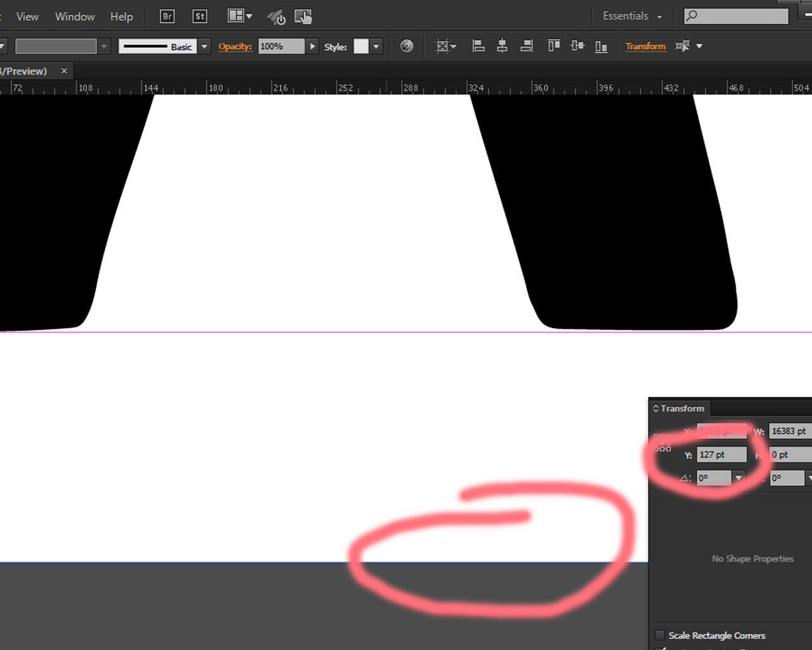Viewport: 812px width, 650px height.
Task: Click the Touch workspace hand icon
Action: tap(303, 17)
